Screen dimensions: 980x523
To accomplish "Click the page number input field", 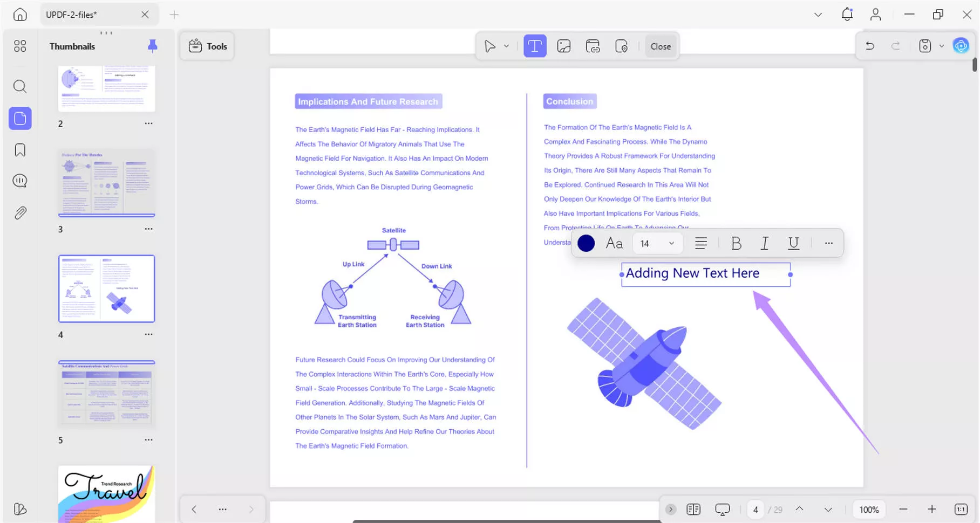I will pos(756,509).
